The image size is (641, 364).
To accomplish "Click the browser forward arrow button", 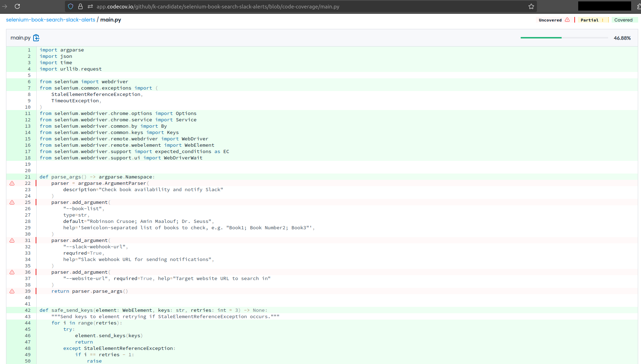I will (5, 6).
